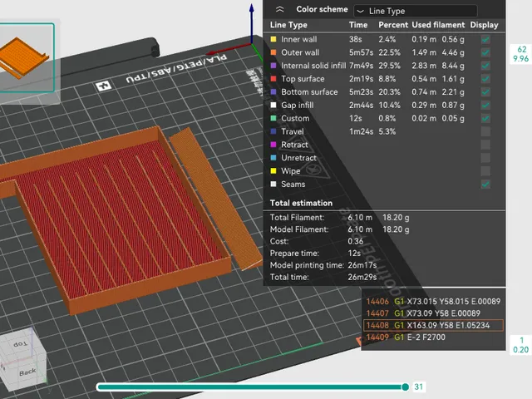532x399 pixels.
Task: Click the Wipe yellow color swatch
Action: tap(273, 171)
